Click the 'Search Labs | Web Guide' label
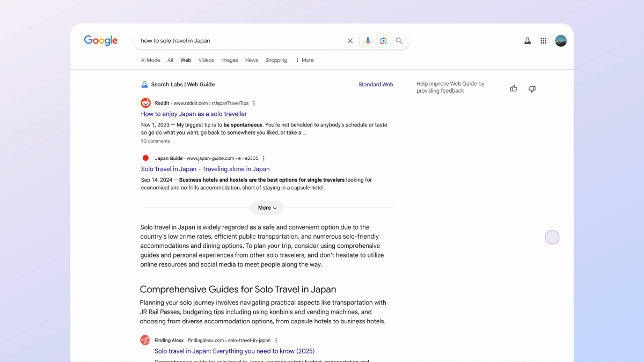Viewport: 644px width, 362px height. (x=183, y=84)
